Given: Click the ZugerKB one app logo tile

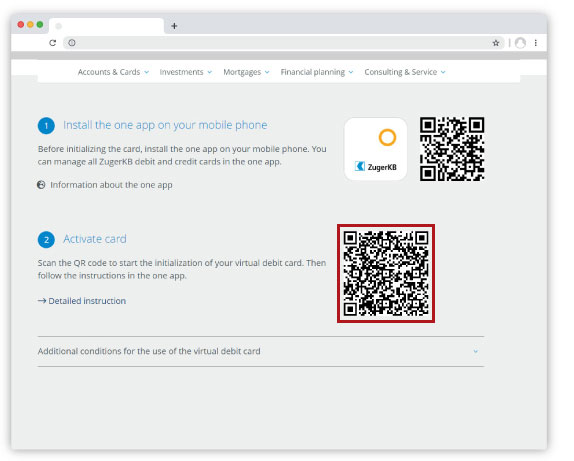Looking at the screenshot, I should point(376,149).
